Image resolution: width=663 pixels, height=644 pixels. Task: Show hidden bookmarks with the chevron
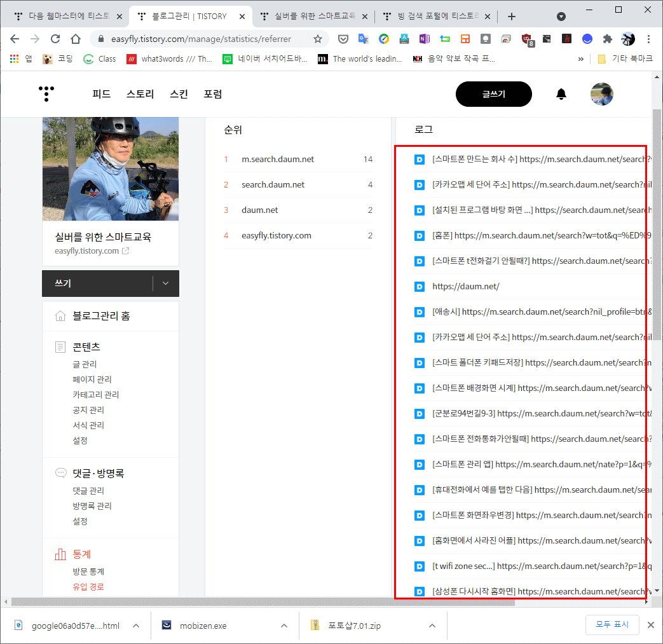coord(580,58)
